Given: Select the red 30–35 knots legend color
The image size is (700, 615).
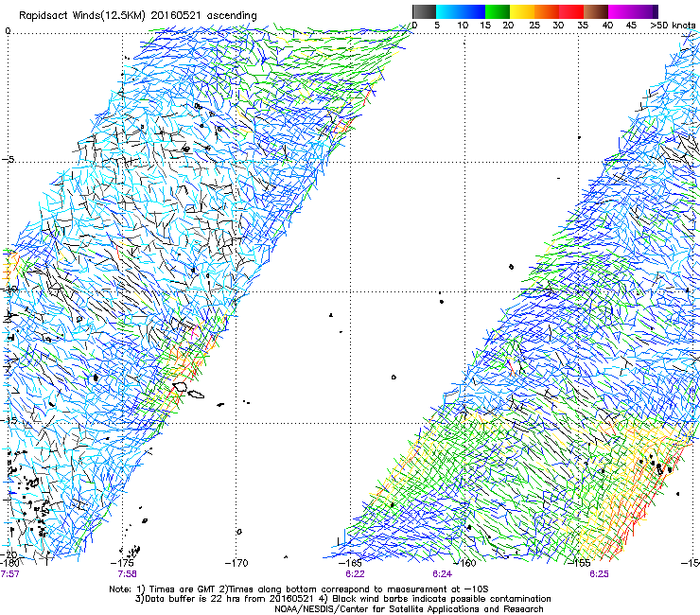Looking at the screenshot, I should click(571, 11).
